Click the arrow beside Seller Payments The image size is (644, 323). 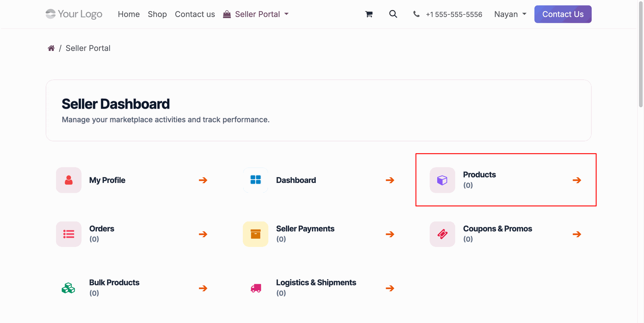point(390,234)
